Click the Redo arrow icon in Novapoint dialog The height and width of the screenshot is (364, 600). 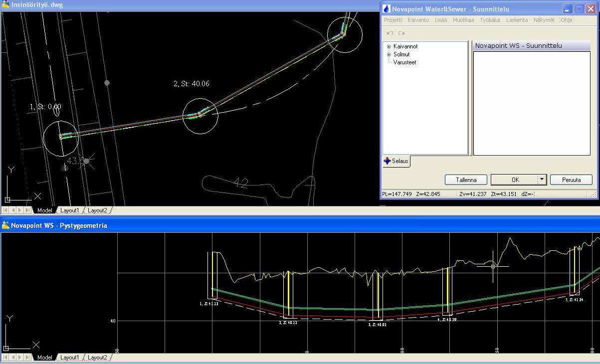pyautogui.click(x=401, y=33)
